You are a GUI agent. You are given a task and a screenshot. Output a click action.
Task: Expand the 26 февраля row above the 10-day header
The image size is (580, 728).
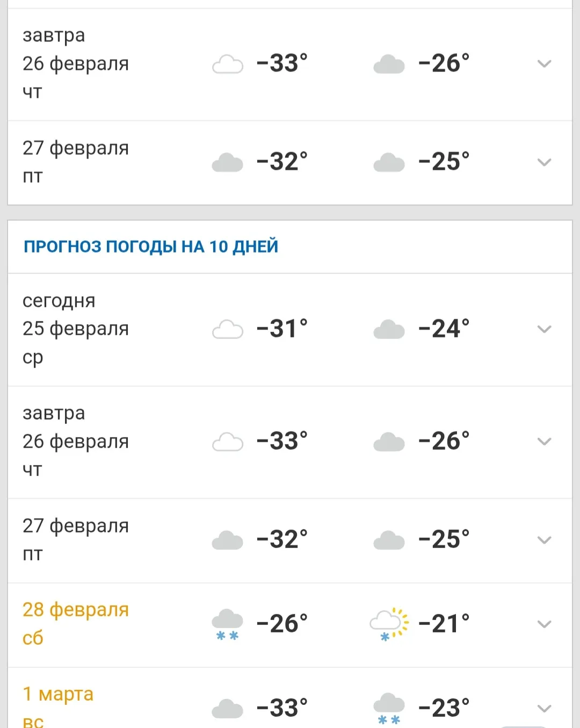coord(544,64)
